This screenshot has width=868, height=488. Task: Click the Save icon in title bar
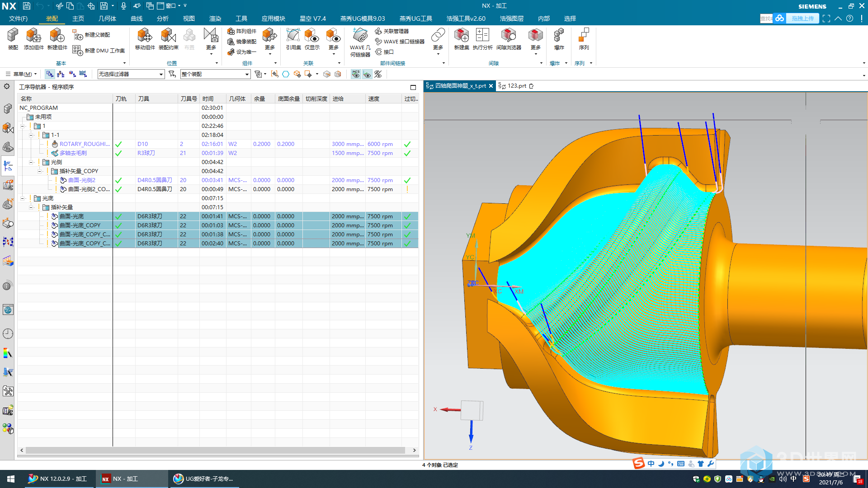pyautogui.click(x=27, y=6)
